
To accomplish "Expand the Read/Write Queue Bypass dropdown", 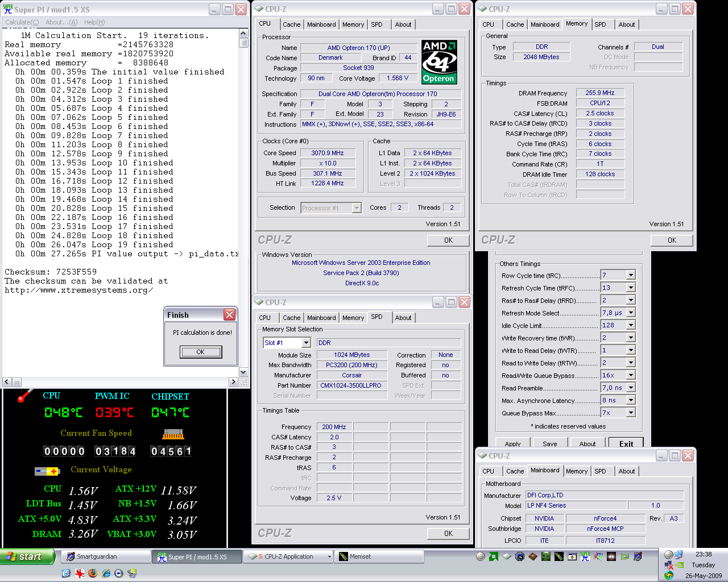I will pyautogui.click(x=631, y=375).
